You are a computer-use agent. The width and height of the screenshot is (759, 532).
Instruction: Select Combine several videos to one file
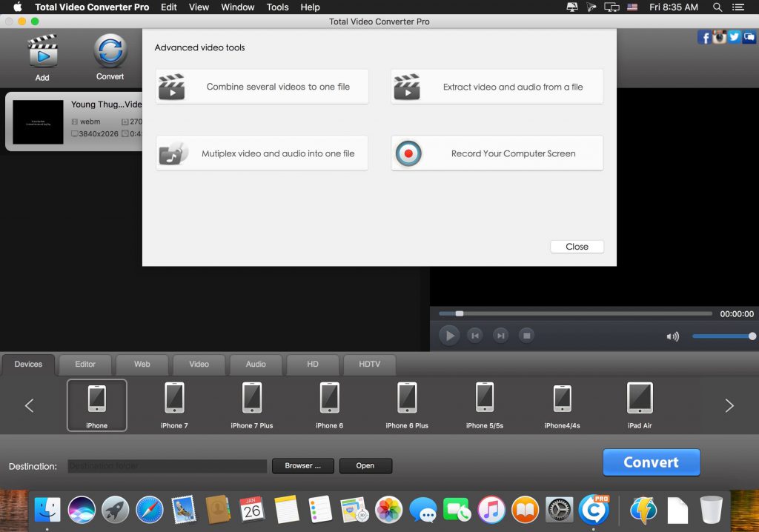point(262,86)
